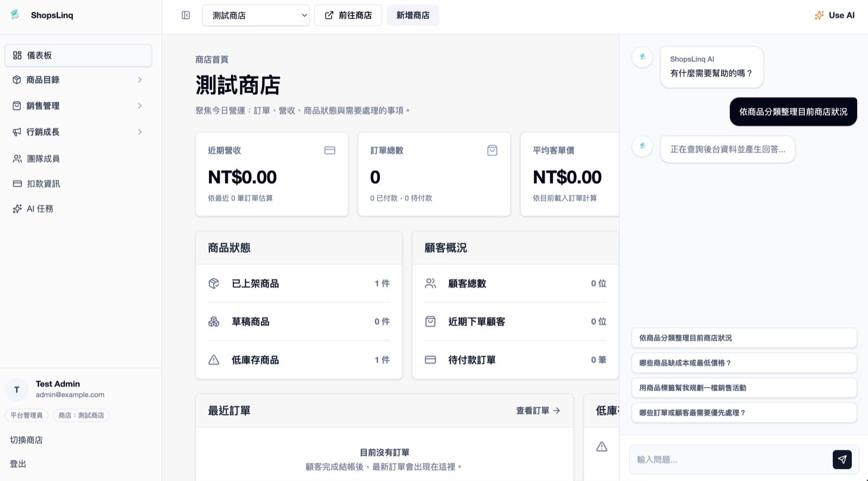Click the ShopsLinq AI avatar beside greeting
Viewport: 868px width, 481px height.
point(642,57)
